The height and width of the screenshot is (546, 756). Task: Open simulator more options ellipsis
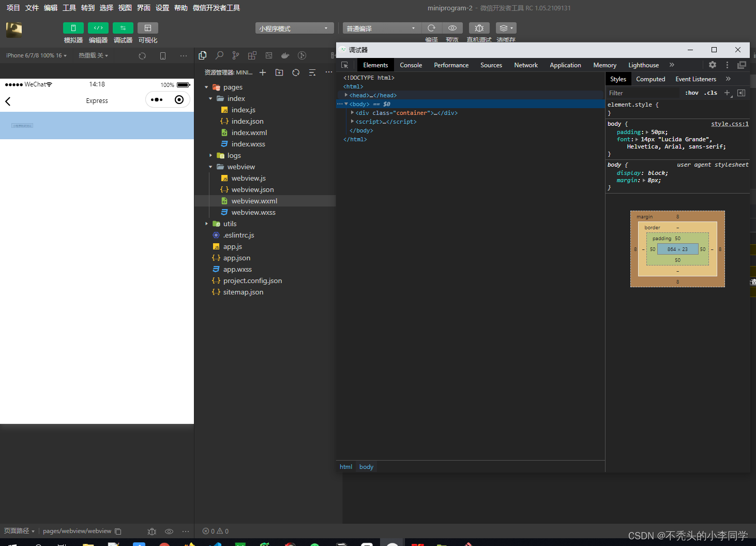(184, 56)
